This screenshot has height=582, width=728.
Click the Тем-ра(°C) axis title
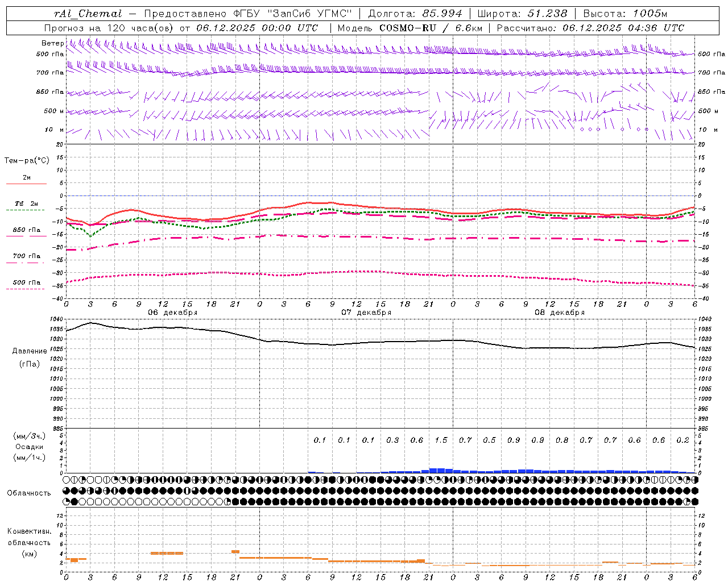27,160
